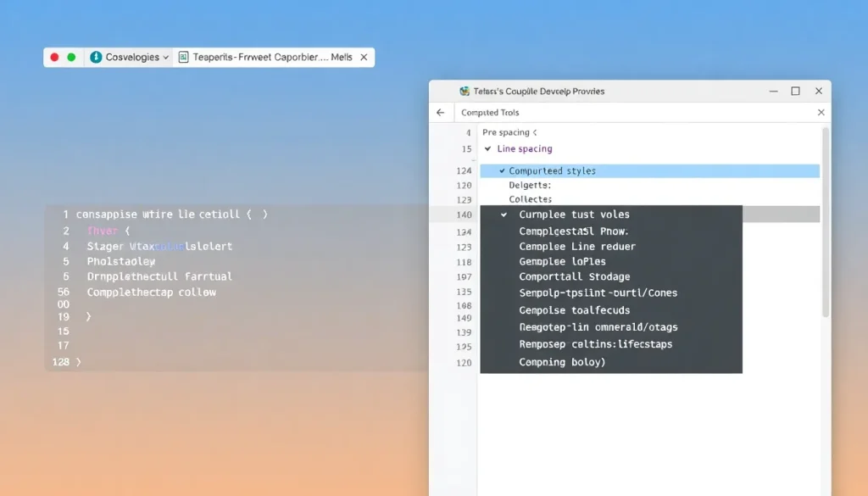
Task: Toggle the Computeed styles checkmark
Action: click(502, 171)
